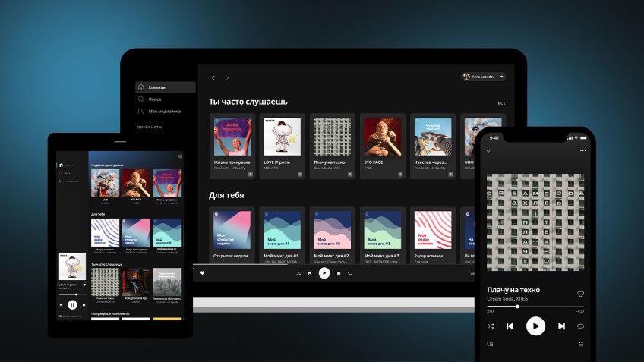644x362 pixels.
Task: Seek within phone track progress slider
Action: click(x=535, y=307)
